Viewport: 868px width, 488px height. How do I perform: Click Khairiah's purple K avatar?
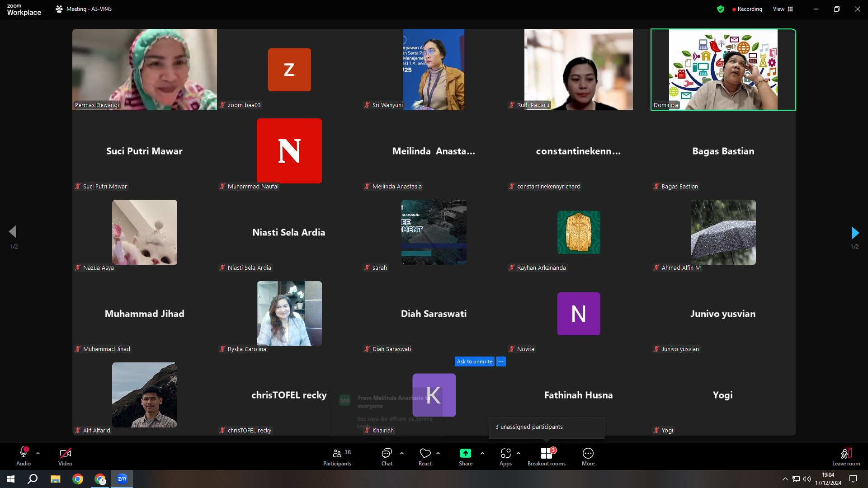[434, 395]
